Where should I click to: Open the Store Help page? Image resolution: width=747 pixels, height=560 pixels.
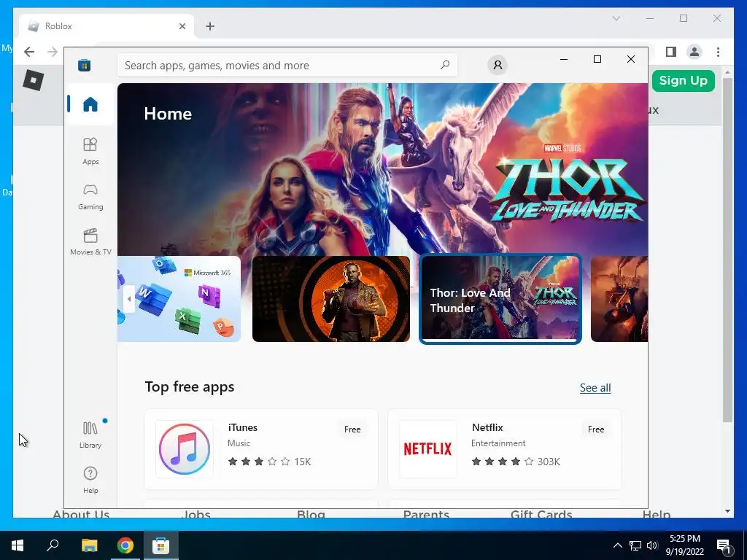pyautogui.click(x=90, y=480)
